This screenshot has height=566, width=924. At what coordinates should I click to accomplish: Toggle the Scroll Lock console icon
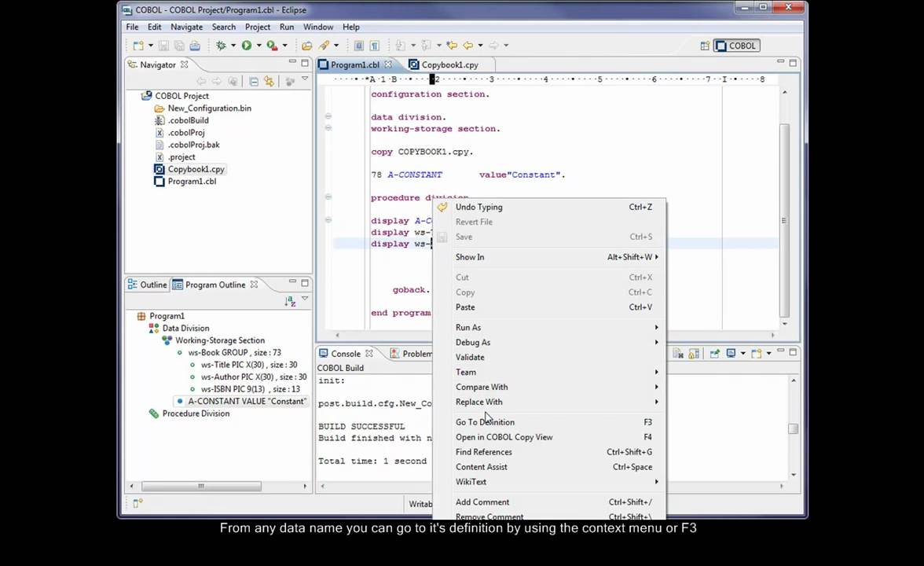pos(694,353)
